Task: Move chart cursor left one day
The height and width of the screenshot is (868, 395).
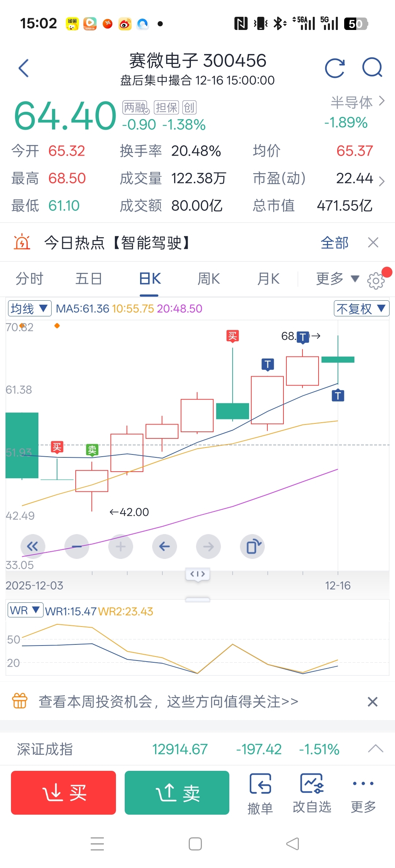Action: click(x=165, y=547)
